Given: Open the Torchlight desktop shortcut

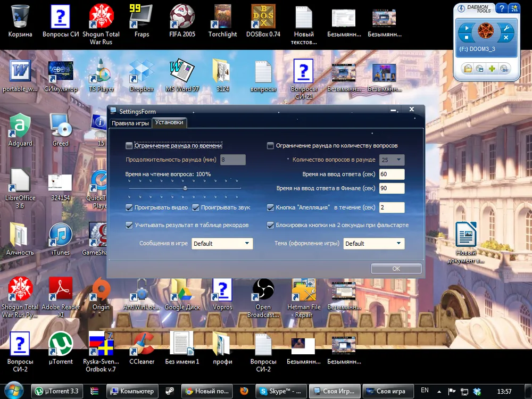Looking at the screenshot, I should 222,18.
